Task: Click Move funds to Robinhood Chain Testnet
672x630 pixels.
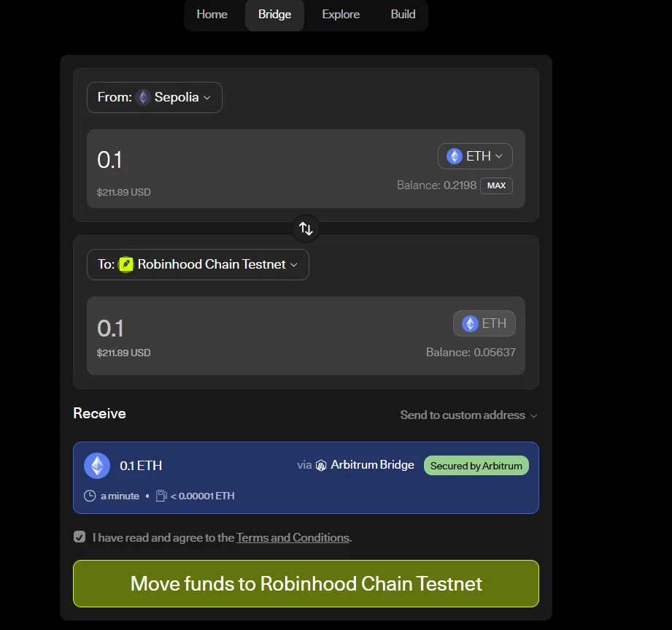Action: point(306,584)
